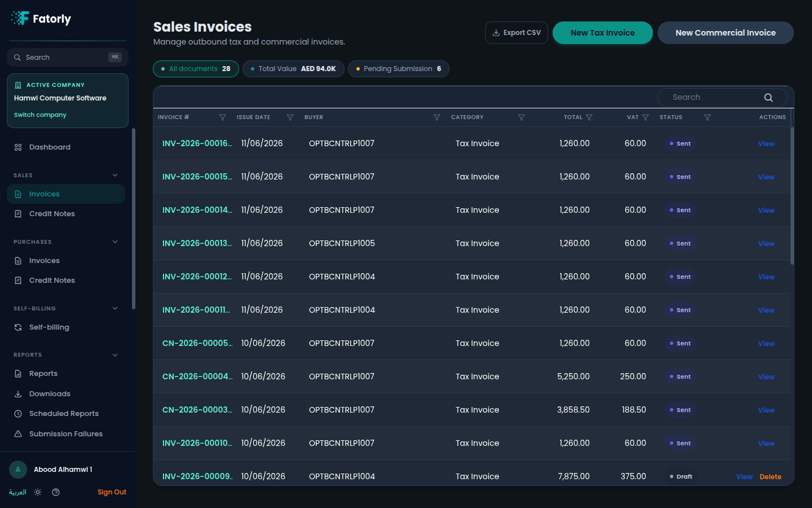Click the user avatar with letter A
This screenshot has height=508, width=812.
click(x=18, y=470)
